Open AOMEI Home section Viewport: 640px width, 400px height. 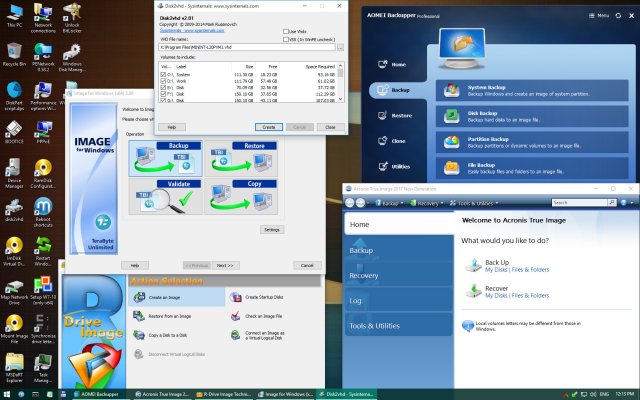coord(393,64)
